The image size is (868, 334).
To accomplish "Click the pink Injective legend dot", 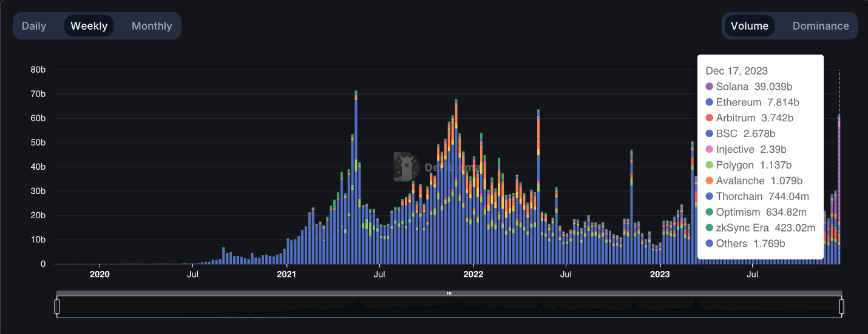I will [x=709, y=150].
